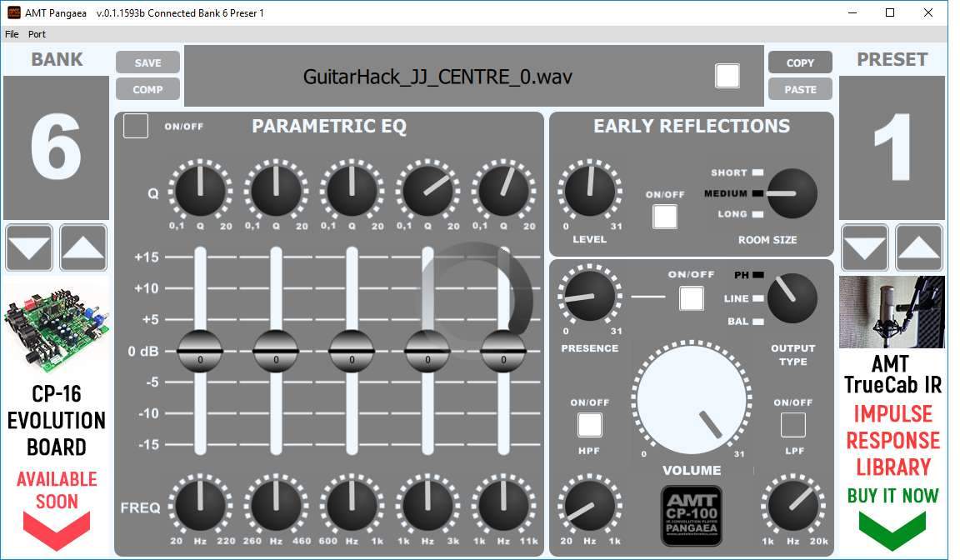The image size is (960, 560).
Task: Click the LPF frequency knob 1k–20k
Action: pos(792,505)
